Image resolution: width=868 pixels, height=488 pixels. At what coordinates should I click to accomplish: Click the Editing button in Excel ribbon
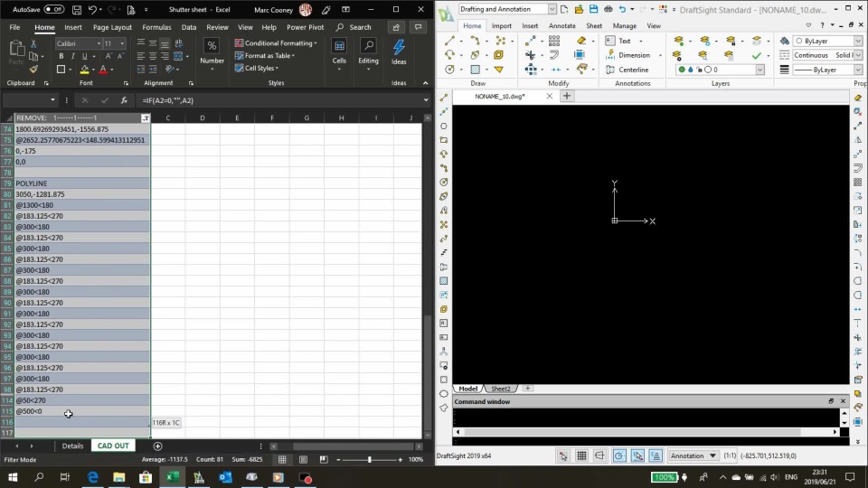coord(368,52)
